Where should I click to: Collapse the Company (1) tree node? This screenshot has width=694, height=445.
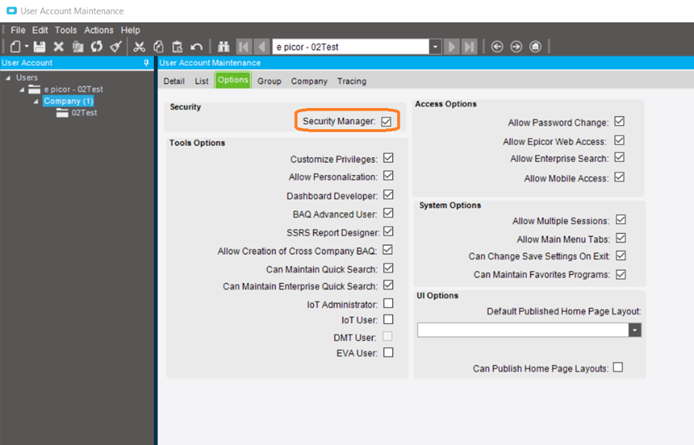[36, 102]
